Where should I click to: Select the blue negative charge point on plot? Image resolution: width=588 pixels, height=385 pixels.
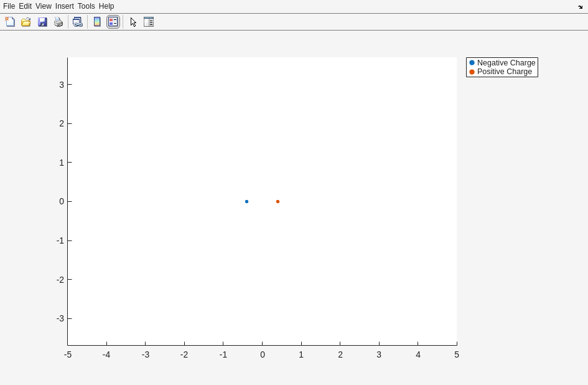(246, 201)
